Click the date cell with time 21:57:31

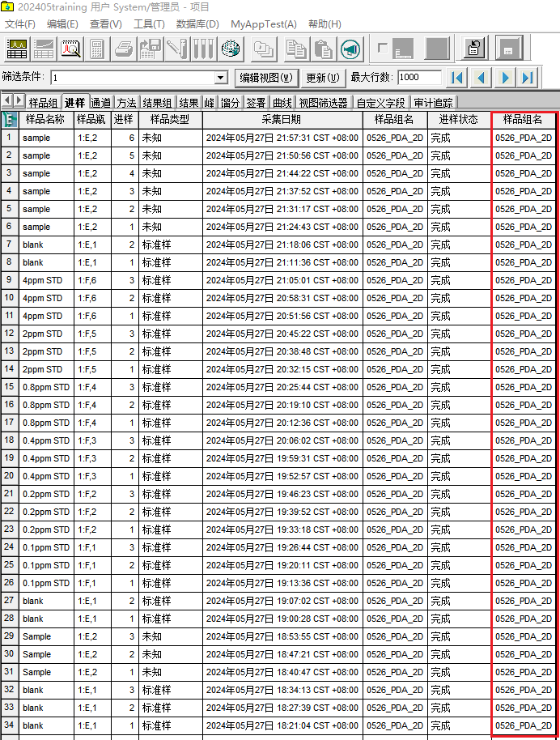pyautogui.click(x=282, y=138)
